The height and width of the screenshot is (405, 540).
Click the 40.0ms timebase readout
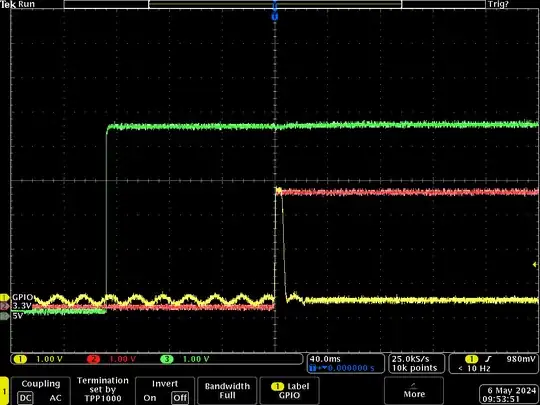coord(324,359)
